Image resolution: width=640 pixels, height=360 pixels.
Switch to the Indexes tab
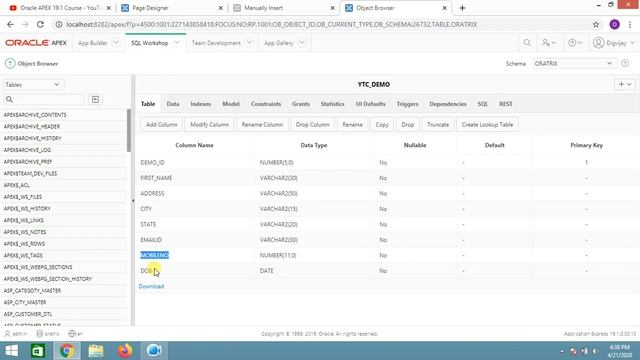pyautogui.click(x=200, y=104)
